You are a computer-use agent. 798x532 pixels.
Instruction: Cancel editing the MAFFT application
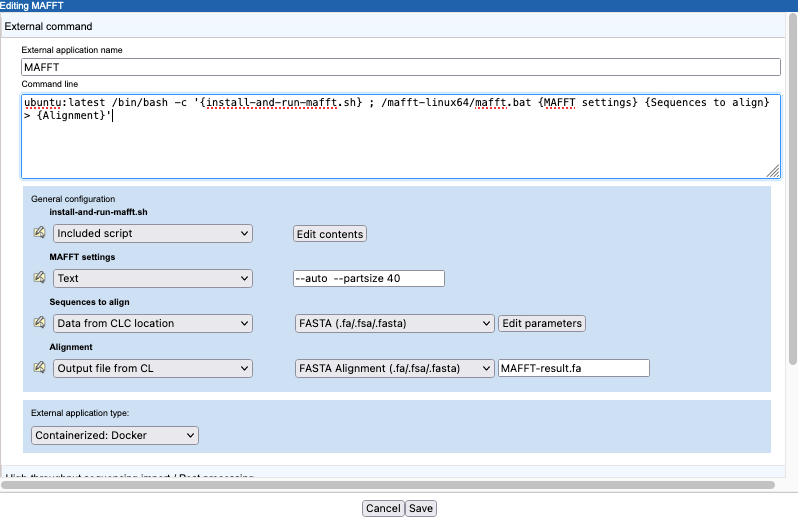pyautogui.click(x=383, y=508)
